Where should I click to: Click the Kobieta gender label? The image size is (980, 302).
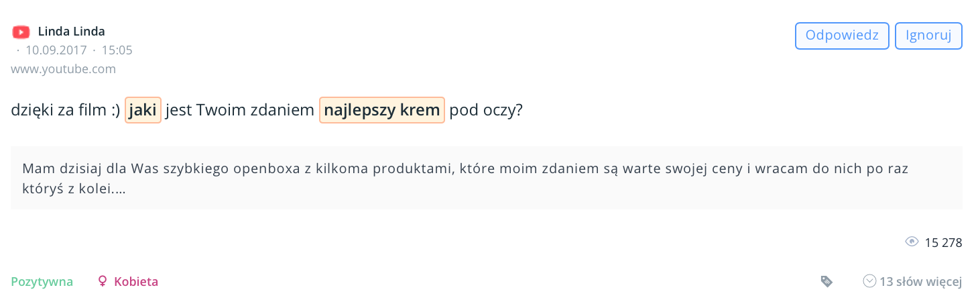(x=136, y=282)
